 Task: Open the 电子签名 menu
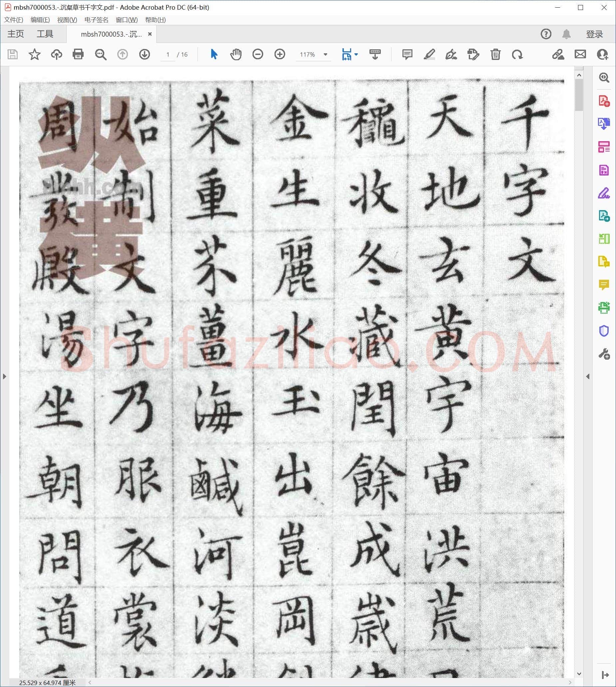point(96,20)
